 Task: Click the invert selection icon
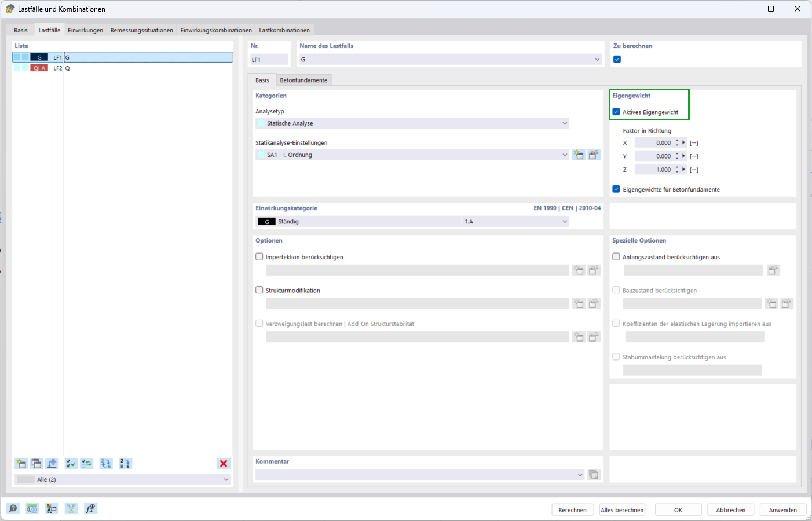pos(87,464)
